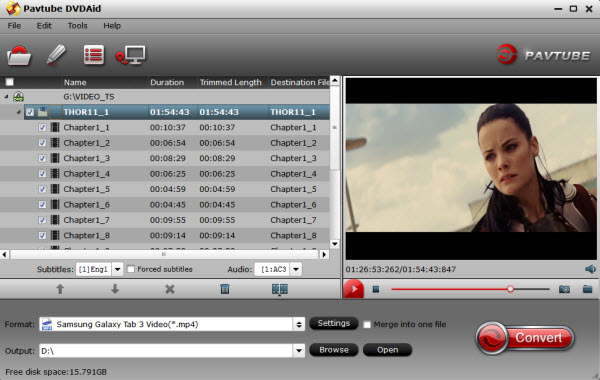Open the Edit menu
Screen dimensions: 600x380
point(44,26)
